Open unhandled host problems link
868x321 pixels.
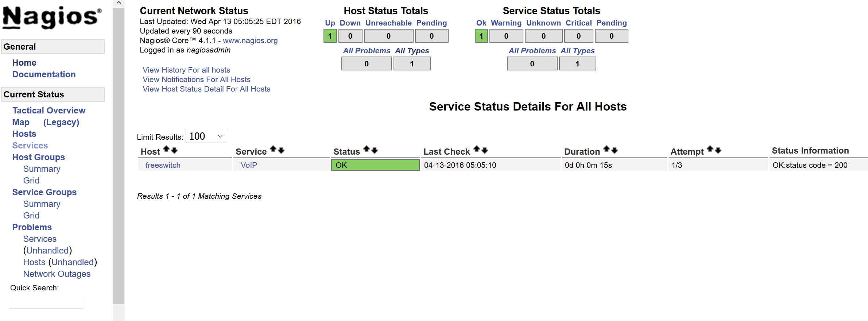pyautogui.click(x=73, y=262)
